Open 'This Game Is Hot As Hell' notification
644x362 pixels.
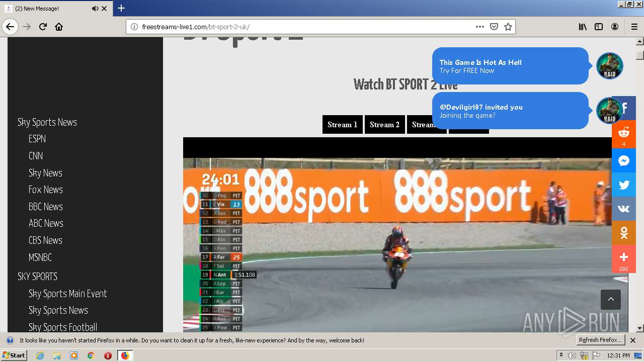(510, 66)
